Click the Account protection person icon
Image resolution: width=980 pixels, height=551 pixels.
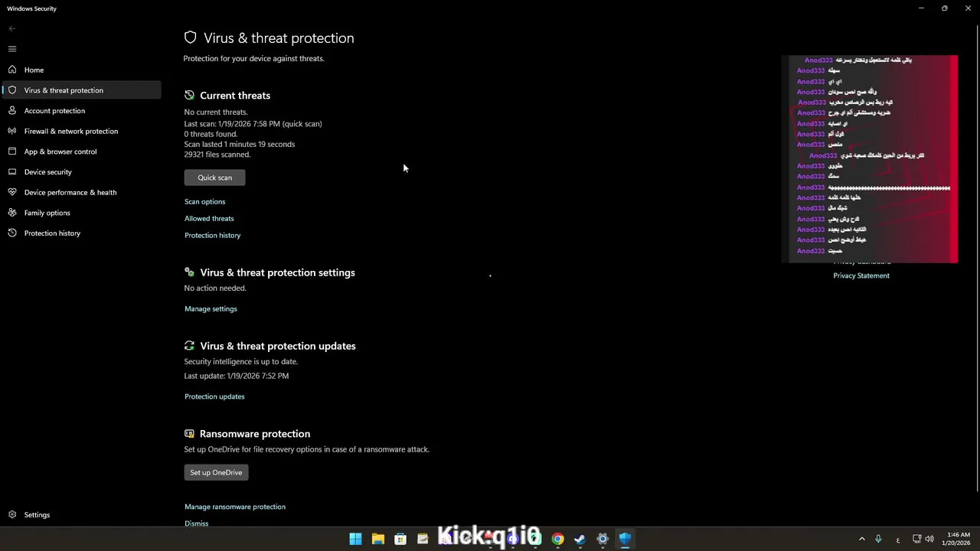(12, 110)
